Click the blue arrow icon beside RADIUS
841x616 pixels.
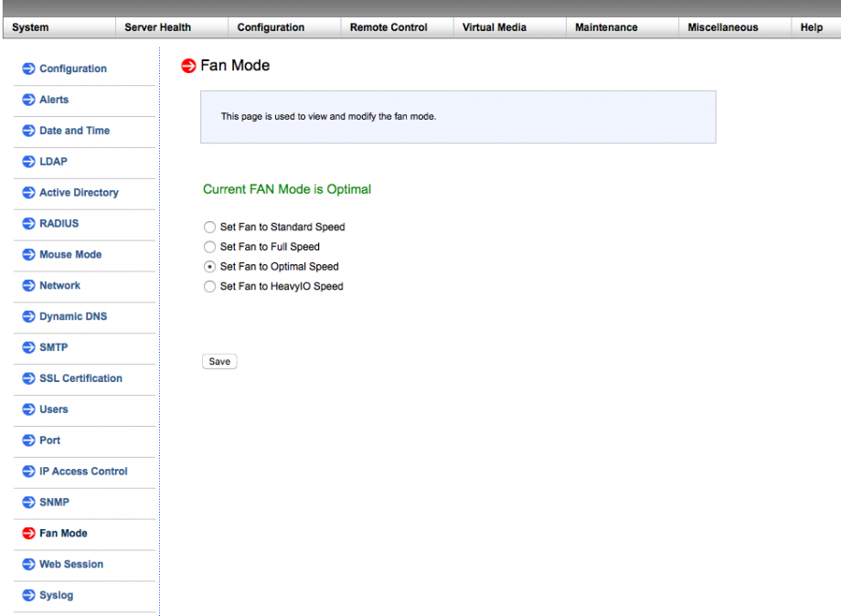click(x=28, y=224)
